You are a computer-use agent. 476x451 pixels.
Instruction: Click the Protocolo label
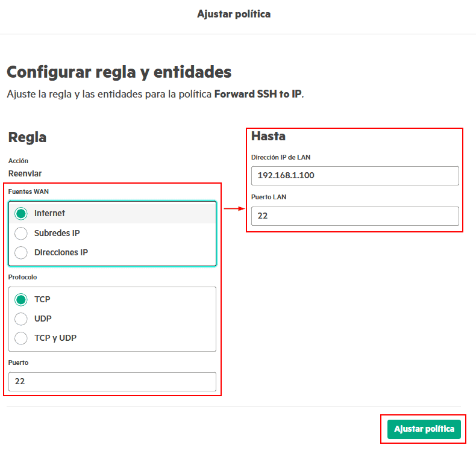pyautogui.click(x=22, y=278)
